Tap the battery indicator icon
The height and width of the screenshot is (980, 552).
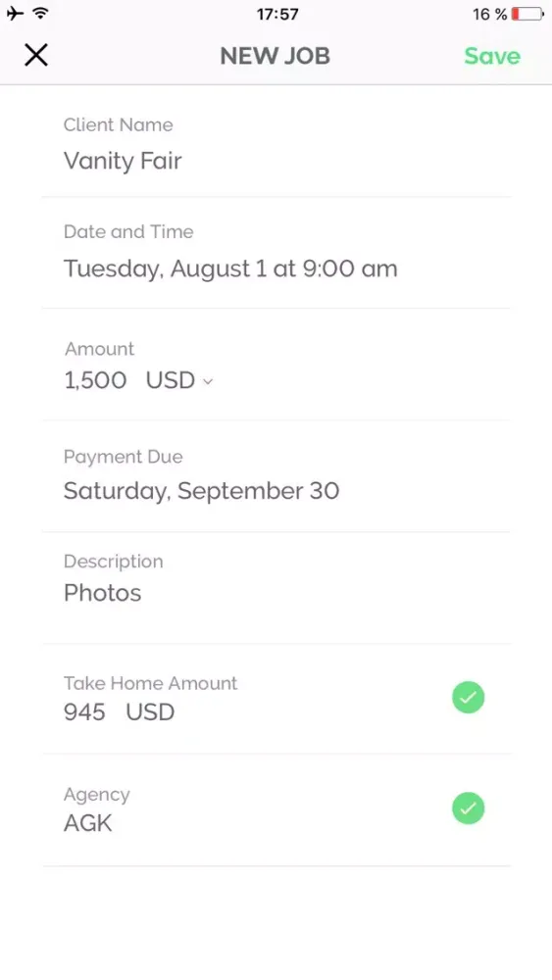click(528, 14)
